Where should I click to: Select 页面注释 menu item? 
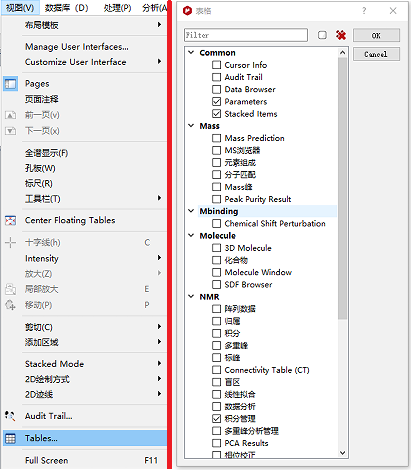(85, 99)
